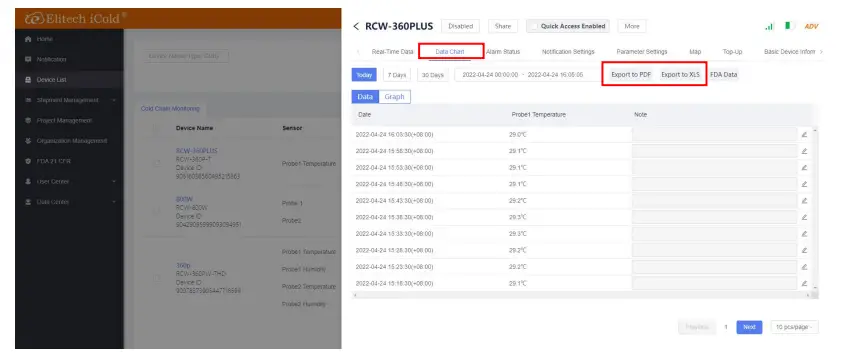
Task: Edit note for the 15:48:30 row
Action: click(x=804, y=184)
